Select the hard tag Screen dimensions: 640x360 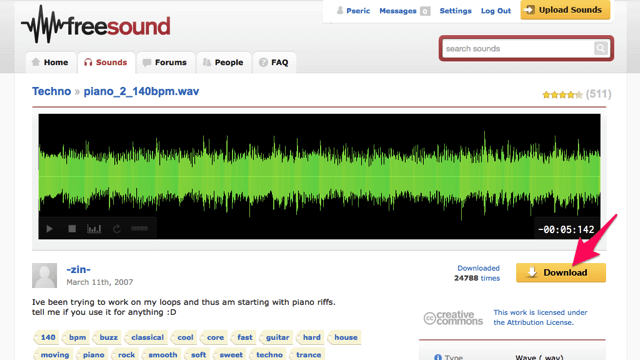point(310,338)
